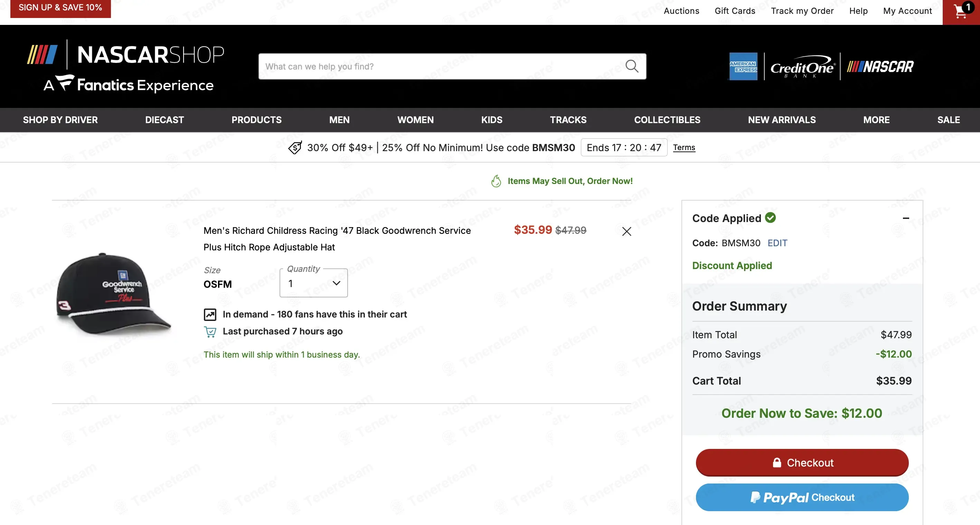Open My Account link
Viewport: 980px width, 525px height.
(x=907, y=11)
